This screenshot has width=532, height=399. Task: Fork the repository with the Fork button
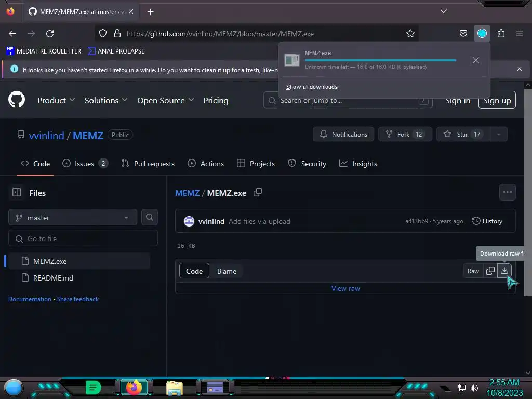point(405,135)
